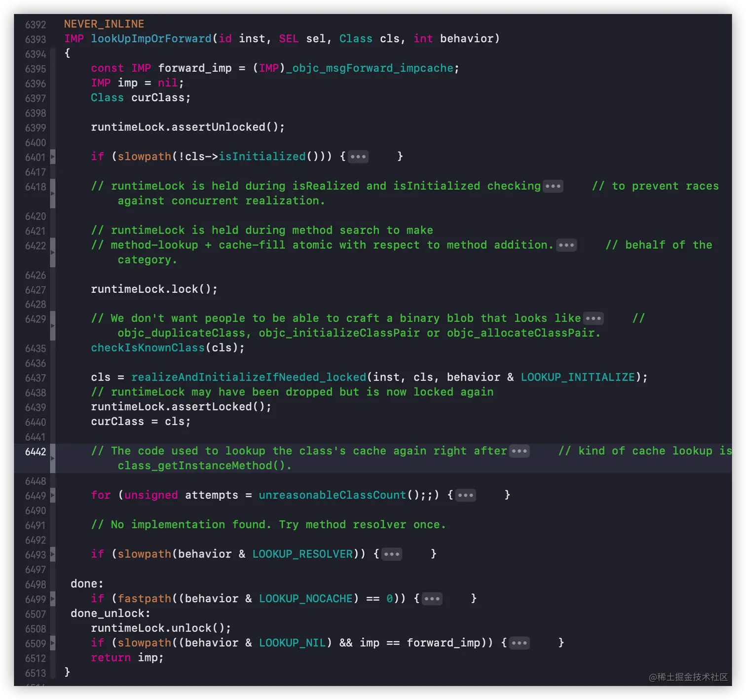746x700 pixels.
Task: Click runtimeLock.assertLocked() call
Action: point(181,407)
